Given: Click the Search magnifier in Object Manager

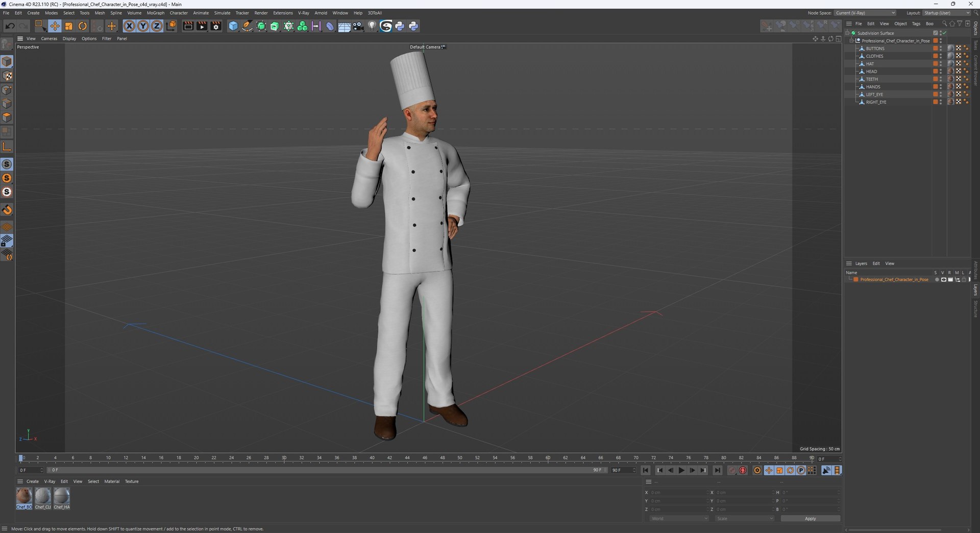Looking at the screenshot, I should point(944,23).
